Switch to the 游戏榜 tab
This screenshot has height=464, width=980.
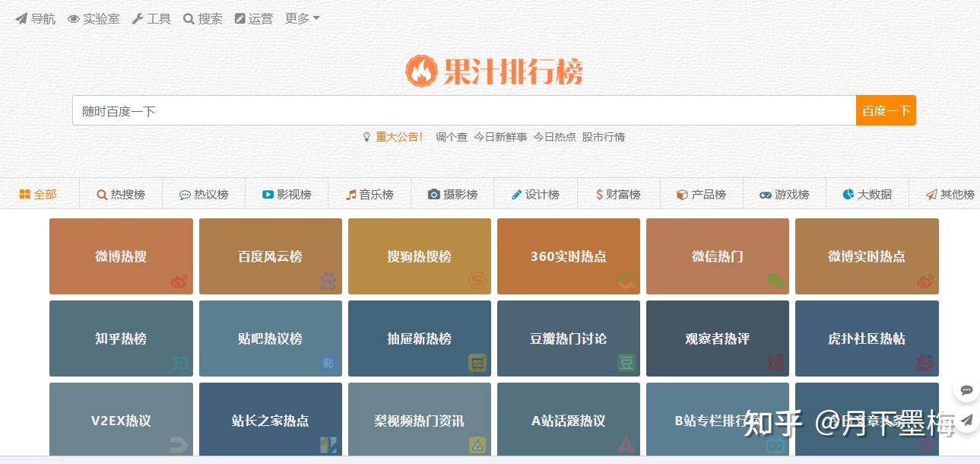(784, 194)
